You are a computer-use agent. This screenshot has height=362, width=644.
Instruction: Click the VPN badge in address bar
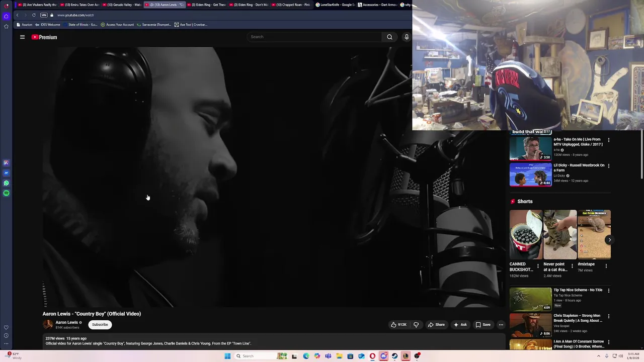(x=44, y=15)
